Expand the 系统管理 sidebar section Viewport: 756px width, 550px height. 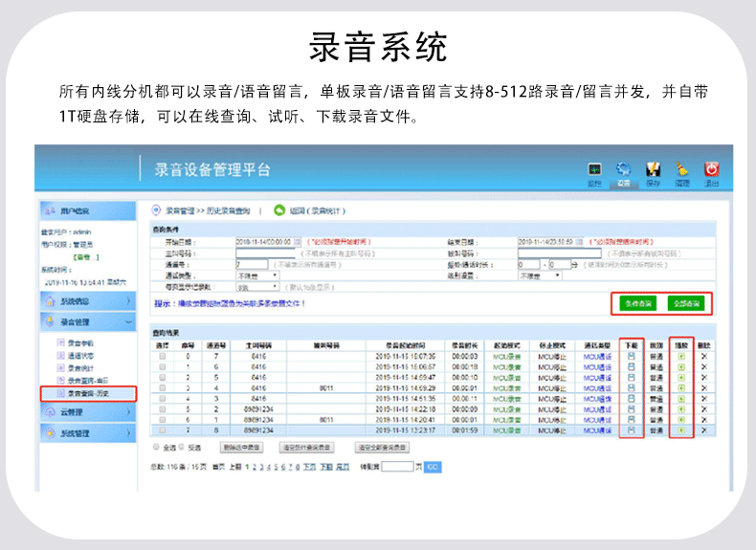coord(88,433)
